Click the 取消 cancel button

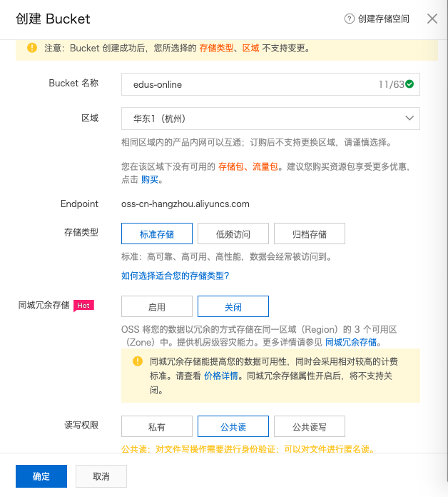click(101, 476)
